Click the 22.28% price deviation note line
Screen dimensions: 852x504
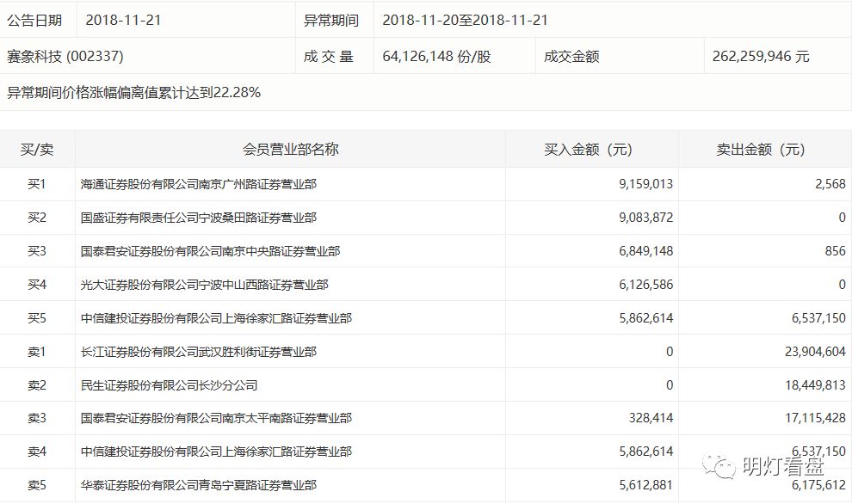coord(133,93)
